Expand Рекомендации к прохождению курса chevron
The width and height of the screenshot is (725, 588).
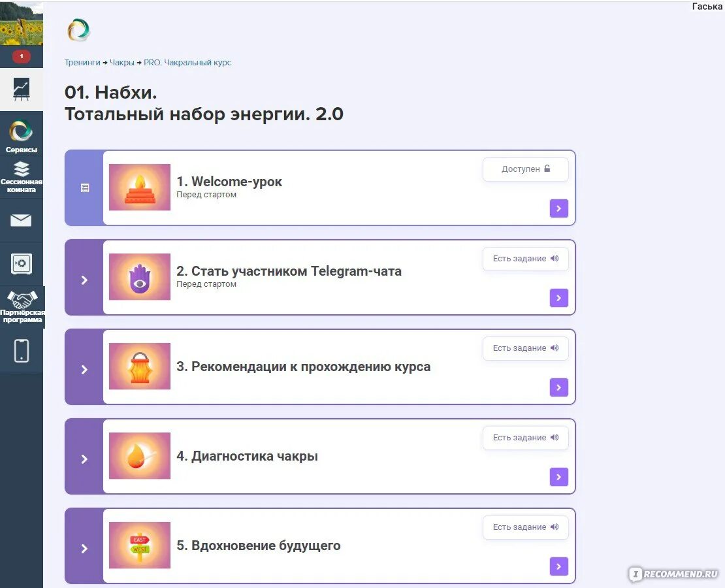coord(84,370)
